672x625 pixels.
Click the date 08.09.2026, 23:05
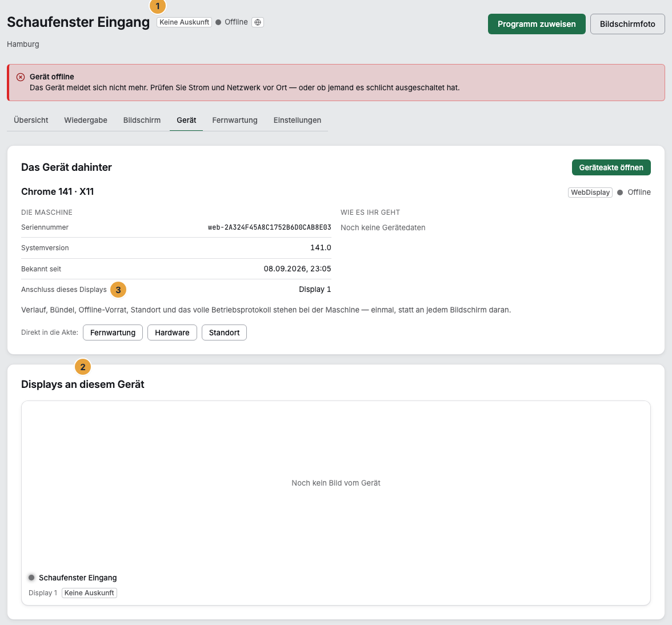click(297, 269)
